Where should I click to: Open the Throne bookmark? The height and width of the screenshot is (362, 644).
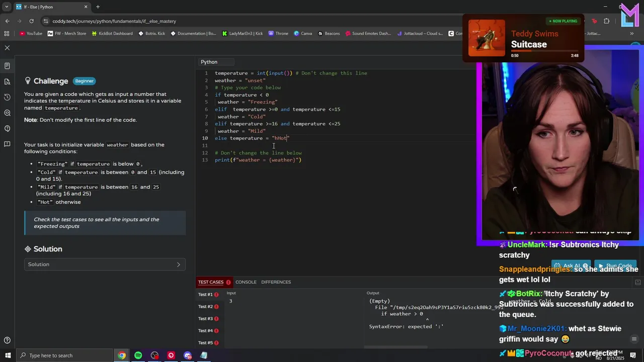[x=278, y=34]
